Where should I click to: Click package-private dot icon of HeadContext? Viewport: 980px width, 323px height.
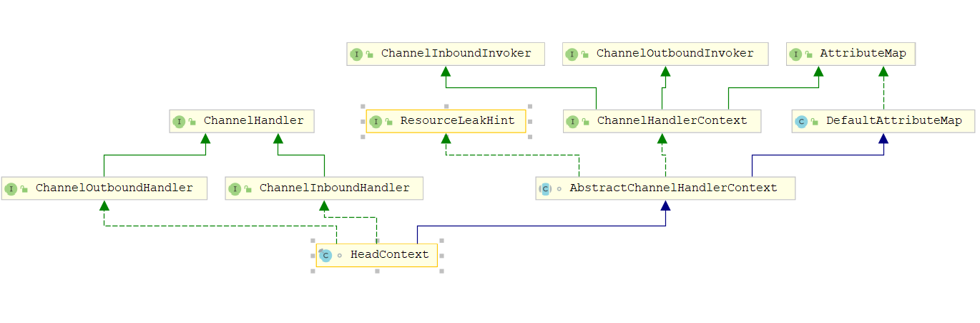(x=340, y=256)
